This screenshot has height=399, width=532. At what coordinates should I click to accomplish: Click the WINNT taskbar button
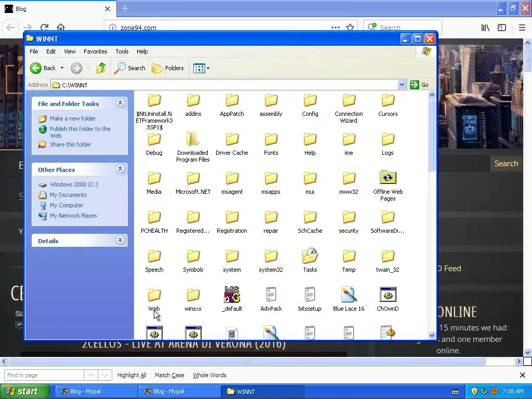[x=263, y=392]
